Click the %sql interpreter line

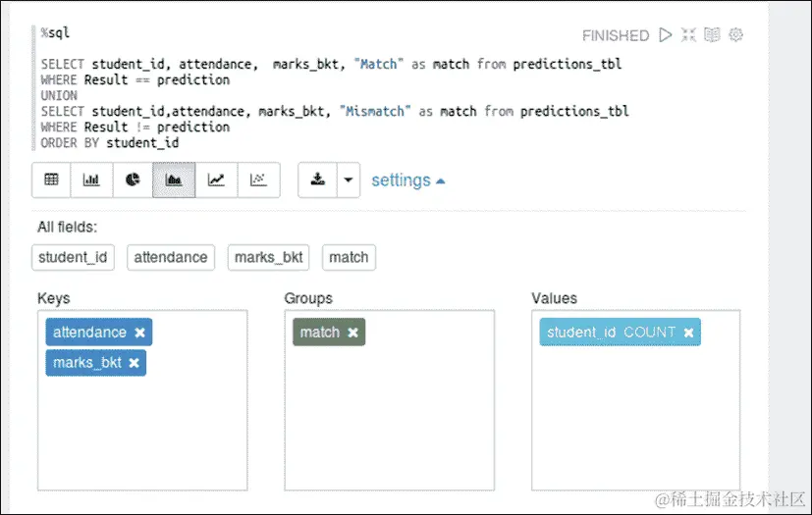[55, 33]
